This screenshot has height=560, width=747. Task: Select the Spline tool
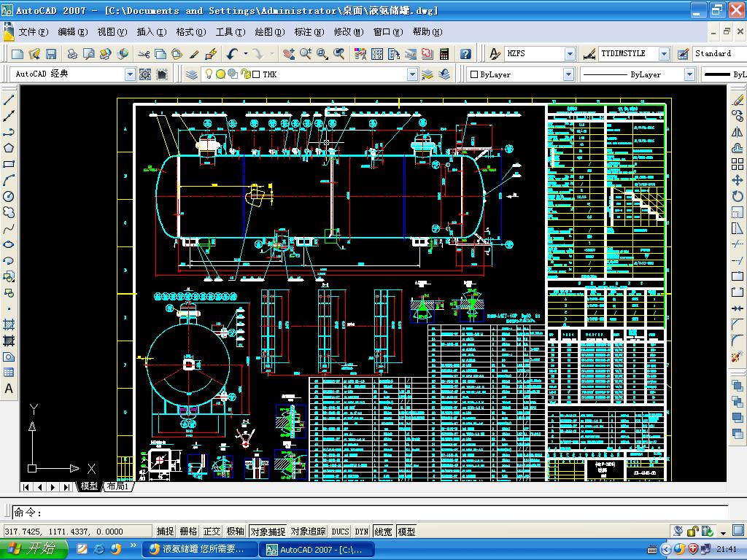pyautogui.click(x=9, y=228)
